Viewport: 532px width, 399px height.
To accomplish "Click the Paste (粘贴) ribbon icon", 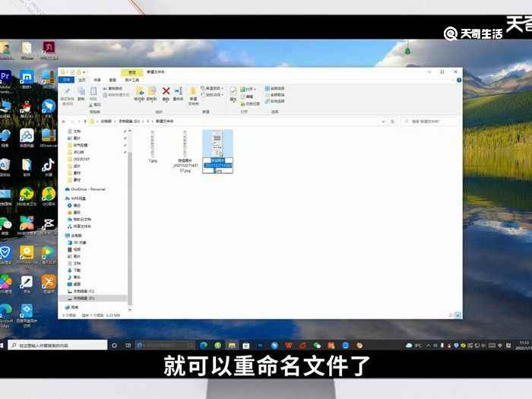I will pyautogui.click(x=93, y=92).
